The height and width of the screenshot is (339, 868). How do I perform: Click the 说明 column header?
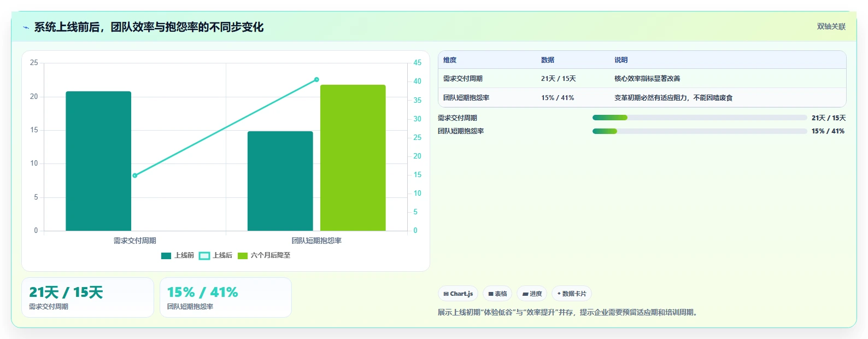tap(621, 60)
